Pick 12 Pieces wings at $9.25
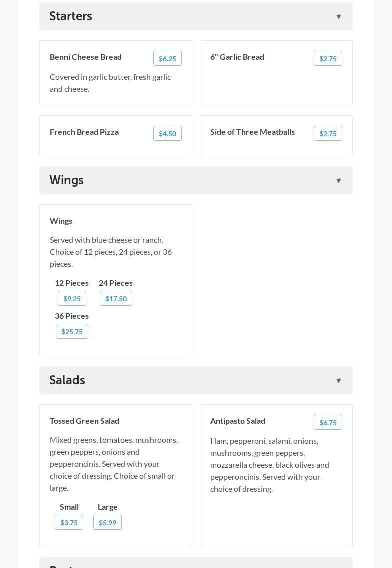 click(72, 298)
